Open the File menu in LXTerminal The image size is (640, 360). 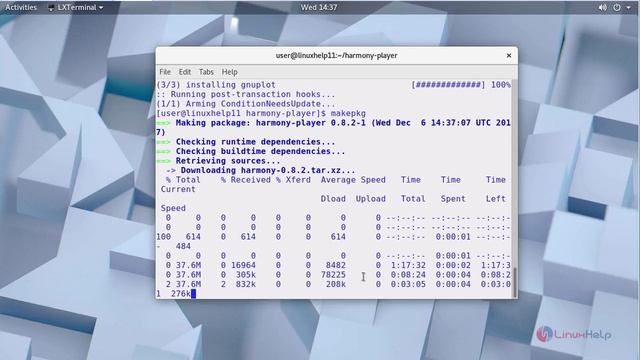165,72
